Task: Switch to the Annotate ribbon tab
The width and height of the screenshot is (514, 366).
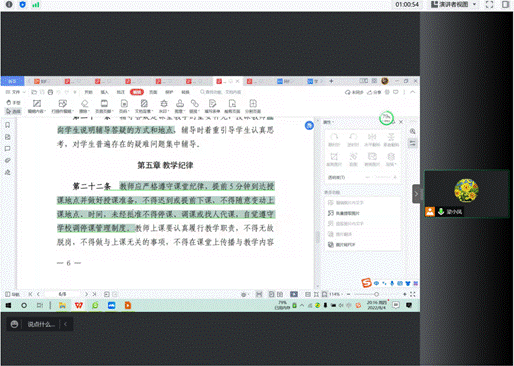Action: click(121, 92)
